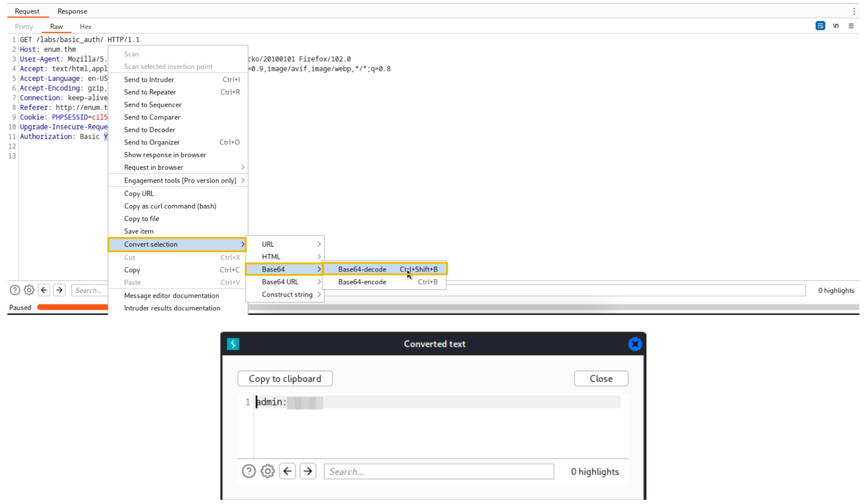Select Save item
Viewport: 865px width, 504px height.
click(178, 231)
